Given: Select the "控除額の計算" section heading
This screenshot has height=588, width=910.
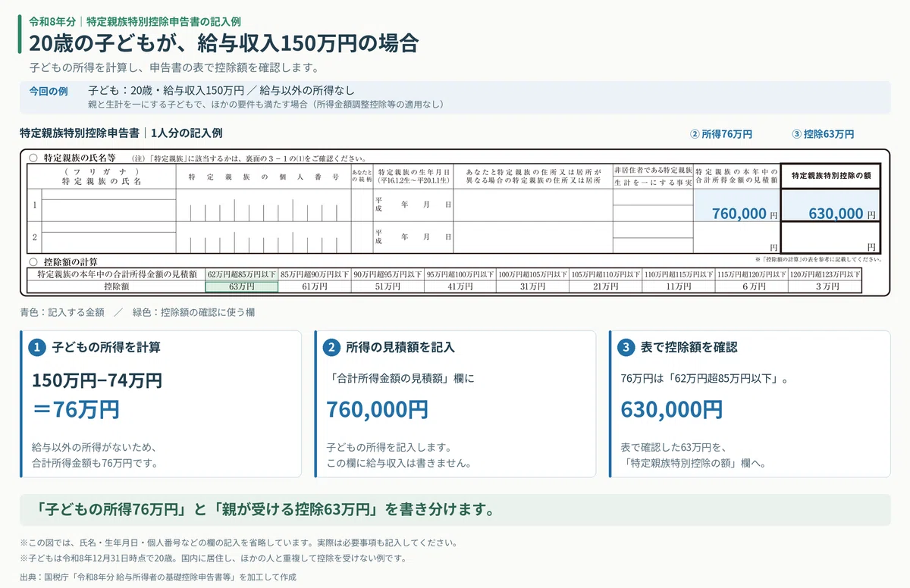Looking at the screenshot, I should [x=71, y=261].
